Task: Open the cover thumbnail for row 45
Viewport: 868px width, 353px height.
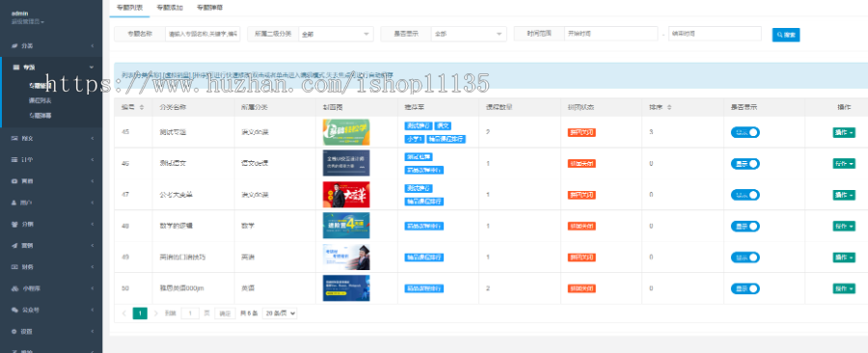Action: pos(346,132)
